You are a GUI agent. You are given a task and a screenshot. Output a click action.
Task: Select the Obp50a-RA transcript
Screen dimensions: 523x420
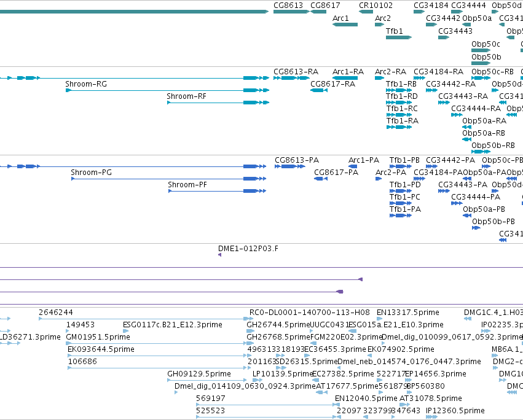pos(466,127)
